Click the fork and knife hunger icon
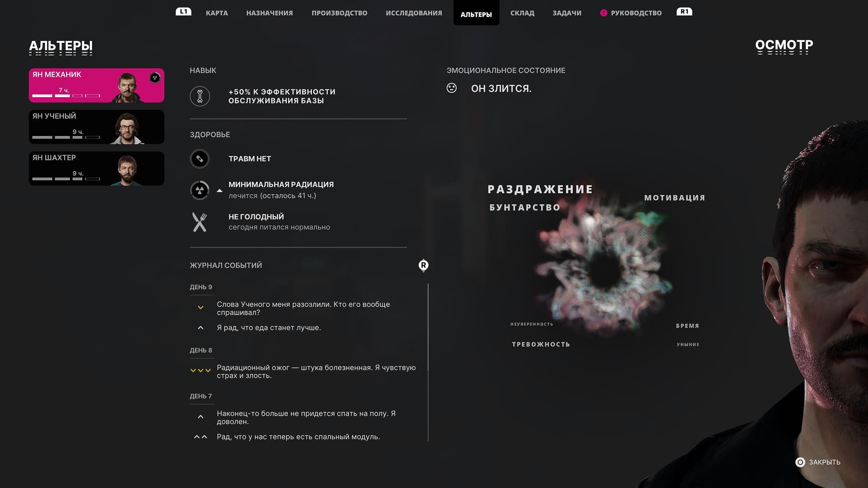This screenshot has height=488, width=868. click(200, 222)
